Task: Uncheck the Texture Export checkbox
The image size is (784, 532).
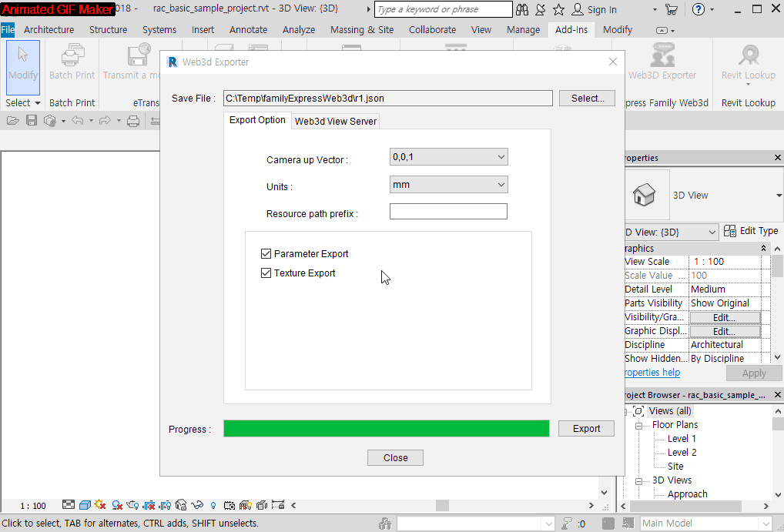Action: coord(266,273)
